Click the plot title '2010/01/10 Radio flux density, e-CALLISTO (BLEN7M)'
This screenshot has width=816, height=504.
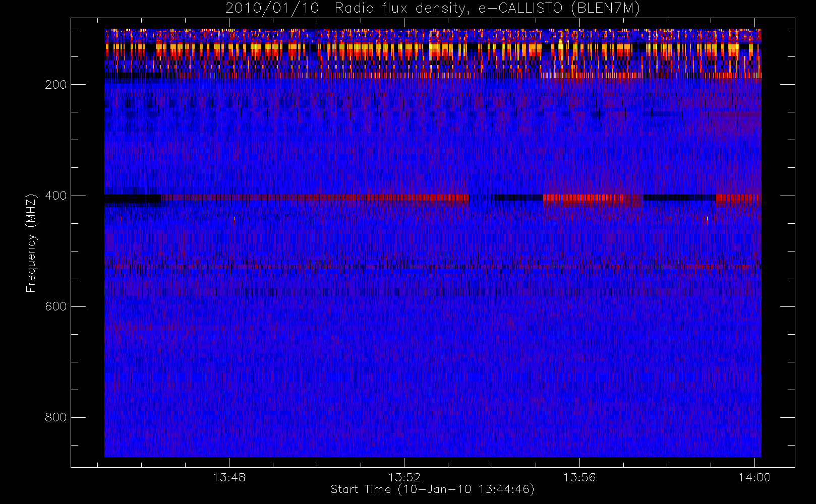[433, 9]
